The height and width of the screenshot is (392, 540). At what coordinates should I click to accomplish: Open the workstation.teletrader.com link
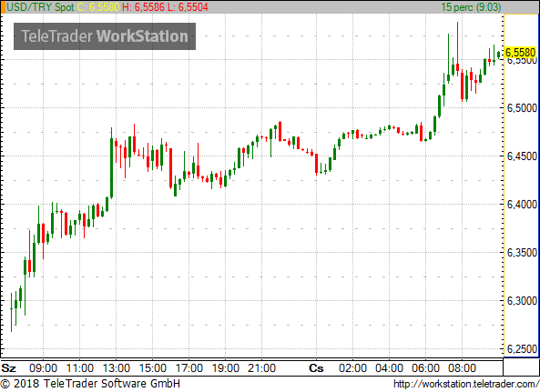tap(466, 384)
